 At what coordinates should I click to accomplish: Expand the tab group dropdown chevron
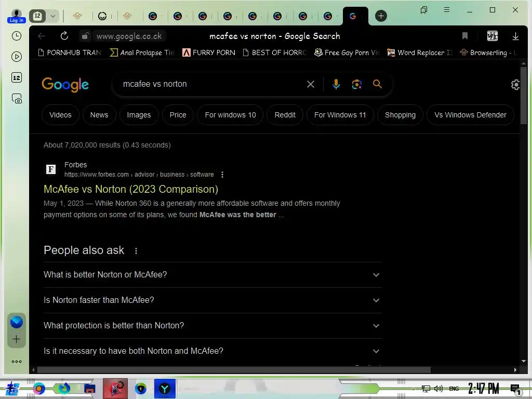pyautogui.click(x=53, y=16)
